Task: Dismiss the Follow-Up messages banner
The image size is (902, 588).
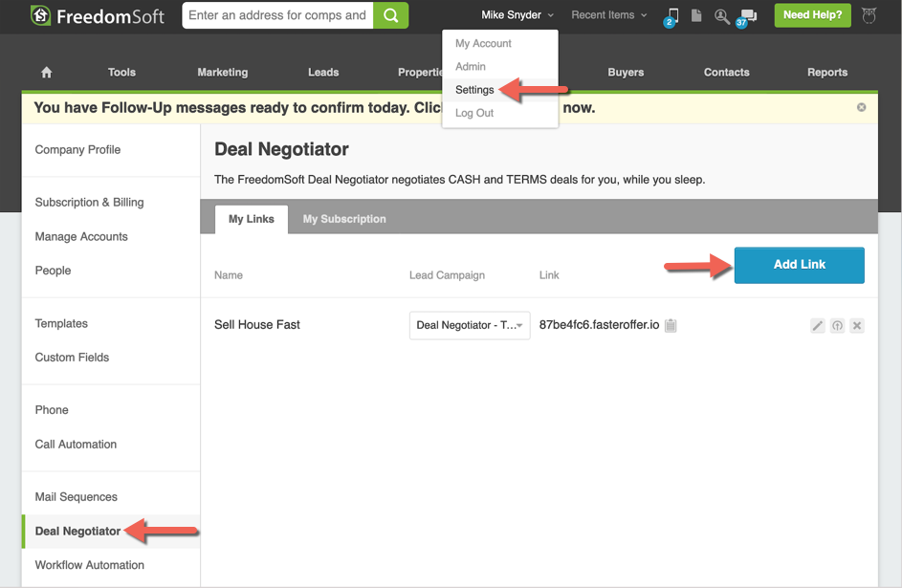Action: 861,107
